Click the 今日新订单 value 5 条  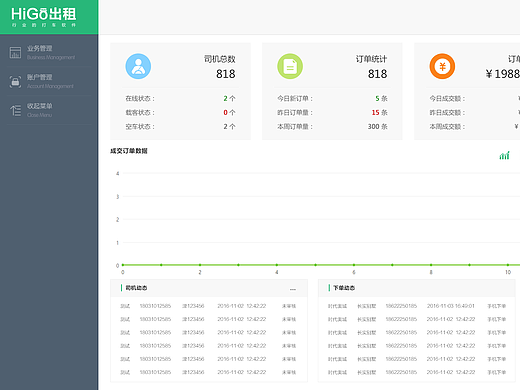381,98
